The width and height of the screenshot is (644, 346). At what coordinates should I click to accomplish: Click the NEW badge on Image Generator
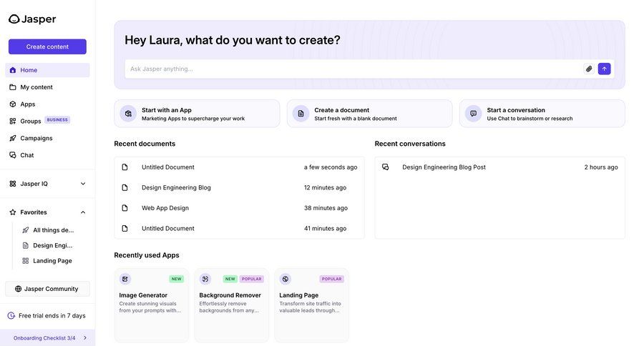pyautogui.click(x=176, y=279)
